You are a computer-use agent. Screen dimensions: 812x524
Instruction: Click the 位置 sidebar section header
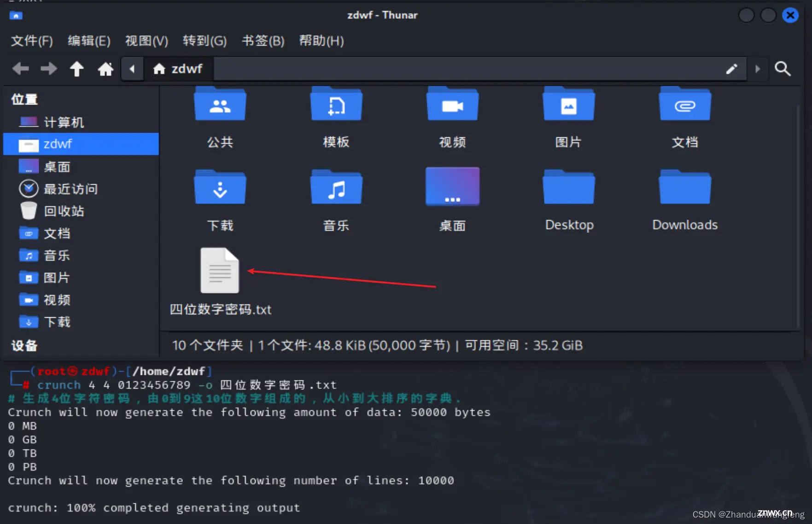(24, 99)
